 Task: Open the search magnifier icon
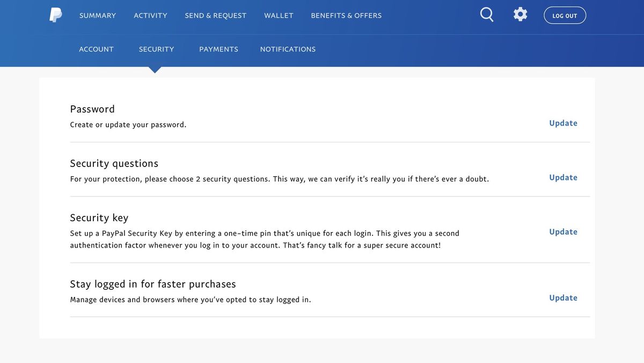pos(486,14)
